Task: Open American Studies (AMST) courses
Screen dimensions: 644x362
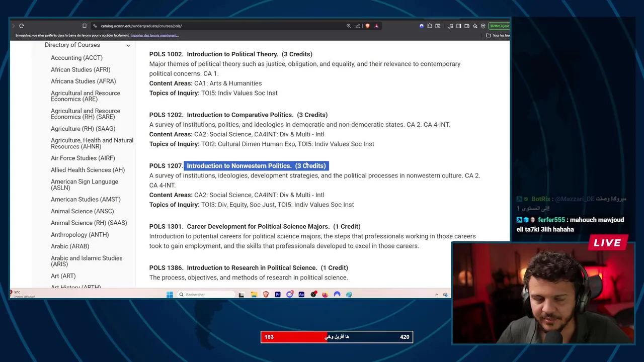Action: pyautogui.click(x=86, y=199)
